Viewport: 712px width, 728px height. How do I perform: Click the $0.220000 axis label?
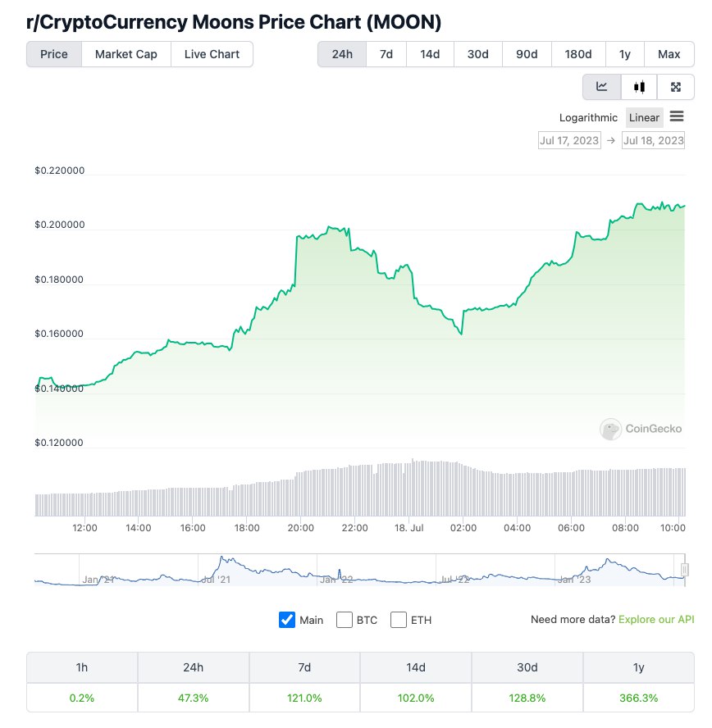click(x=59, y=171)
